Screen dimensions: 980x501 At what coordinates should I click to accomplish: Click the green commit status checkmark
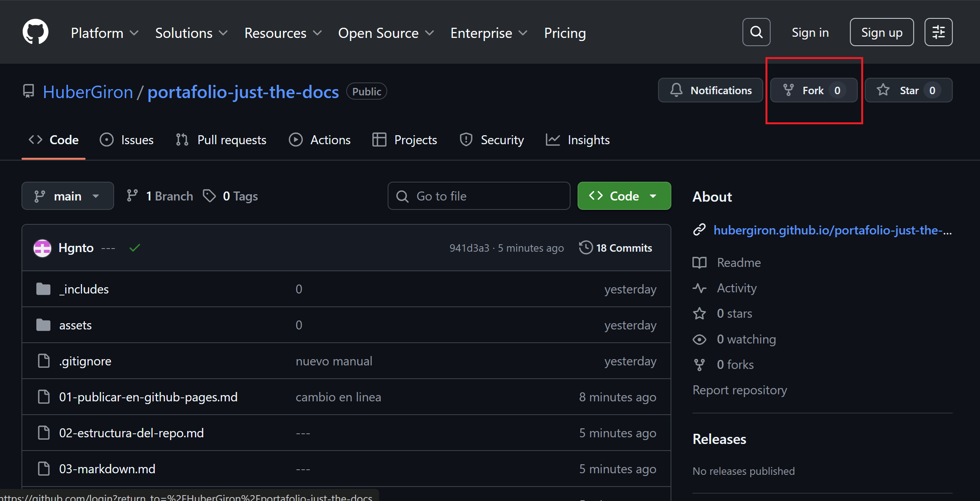135,248
